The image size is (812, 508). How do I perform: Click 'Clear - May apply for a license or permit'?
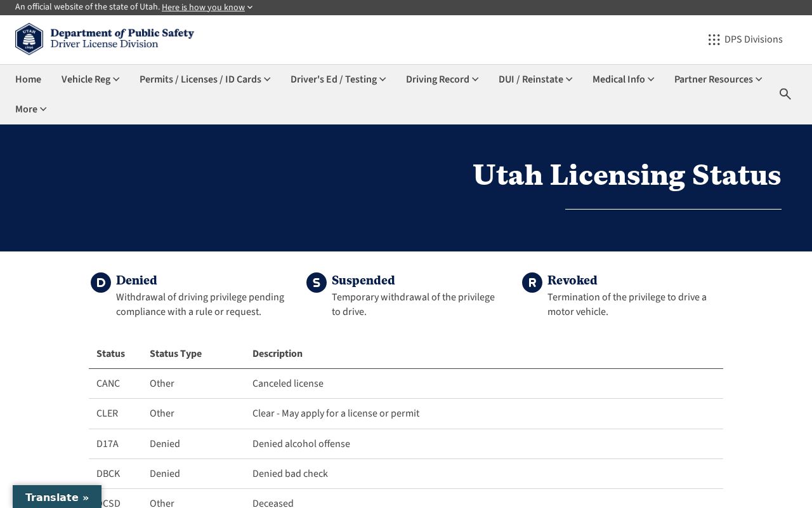point(336,413)
